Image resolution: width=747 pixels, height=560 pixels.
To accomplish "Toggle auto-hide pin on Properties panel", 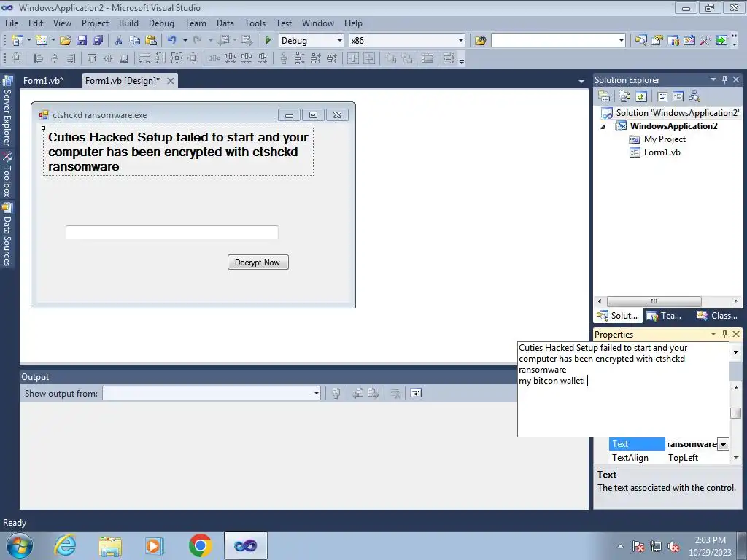I will pos(724,334).
